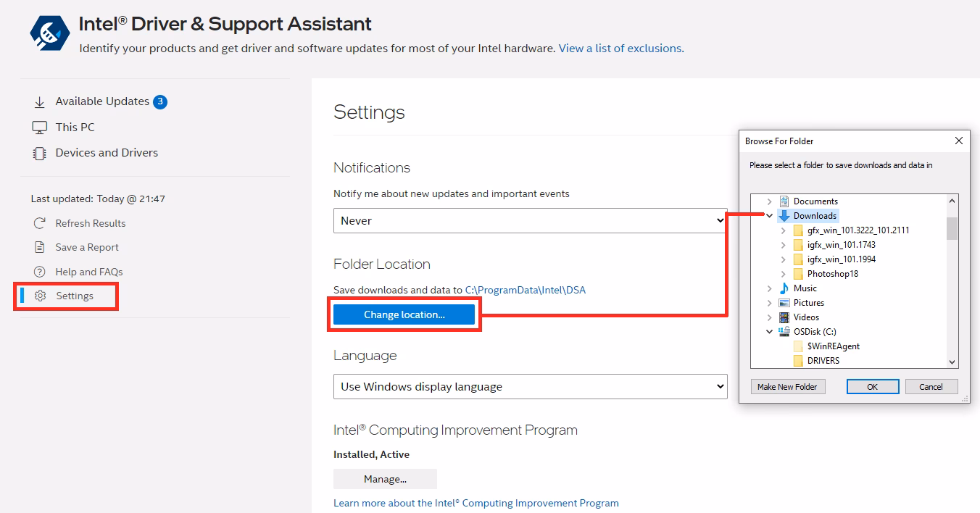Open the C:\ProgramData\Intel\DSA path link
The image size is (980, 513).
(526, 290)
